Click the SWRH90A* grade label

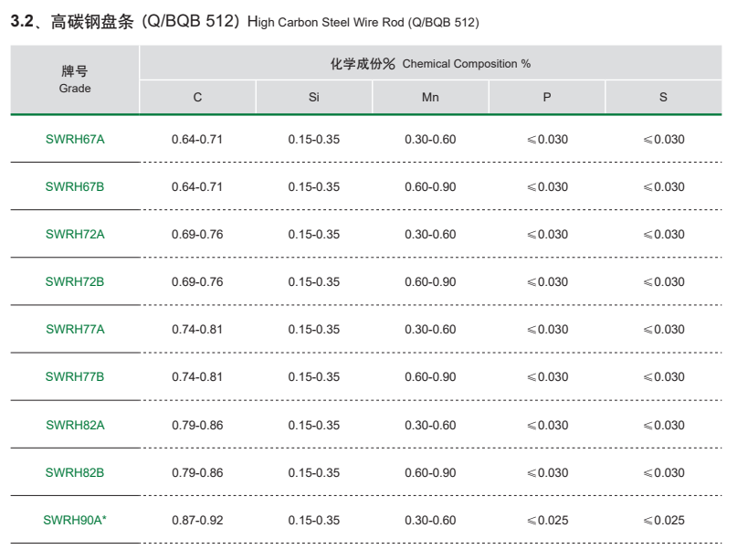[75, 521]
